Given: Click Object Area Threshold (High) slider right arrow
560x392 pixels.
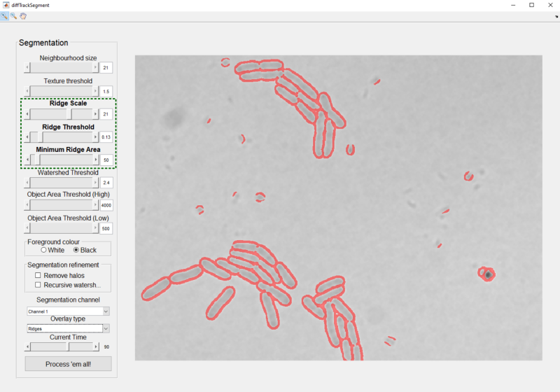Looking at the screenshot, I should coord(95,205).
